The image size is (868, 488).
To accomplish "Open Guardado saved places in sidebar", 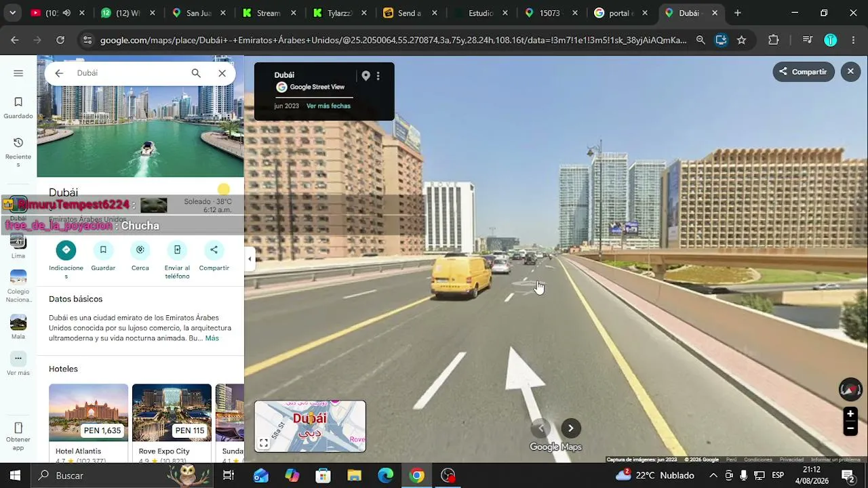I will pyautogui.click(x=18, y=108).
